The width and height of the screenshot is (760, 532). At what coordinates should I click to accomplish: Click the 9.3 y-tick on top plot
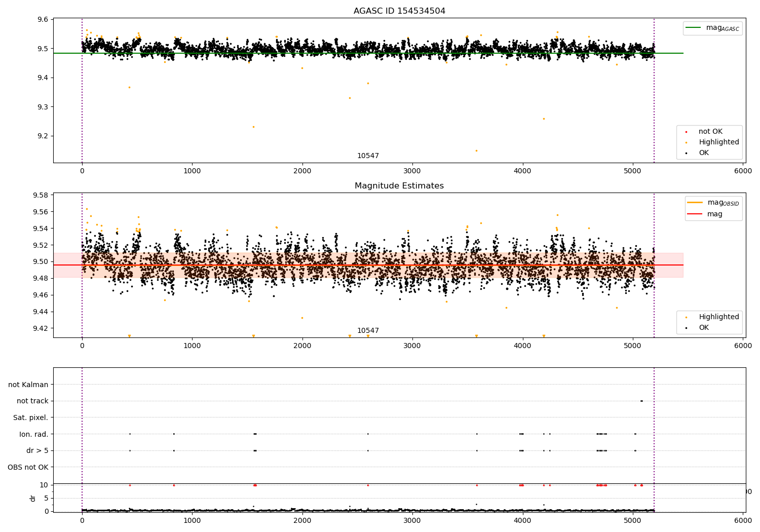click(x=43, y=107)
